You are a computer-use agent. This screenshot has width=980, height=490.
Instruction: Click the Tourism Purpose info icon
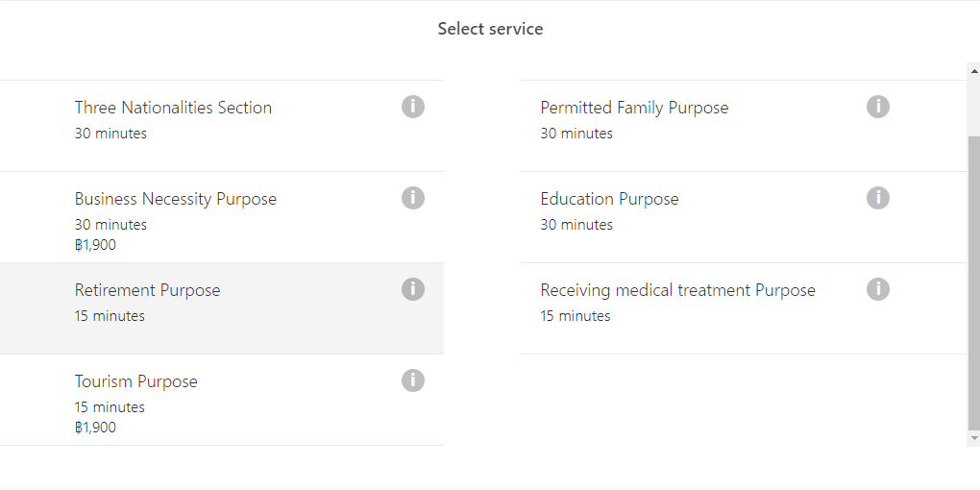pyautogui.click(x=412, y=380)
